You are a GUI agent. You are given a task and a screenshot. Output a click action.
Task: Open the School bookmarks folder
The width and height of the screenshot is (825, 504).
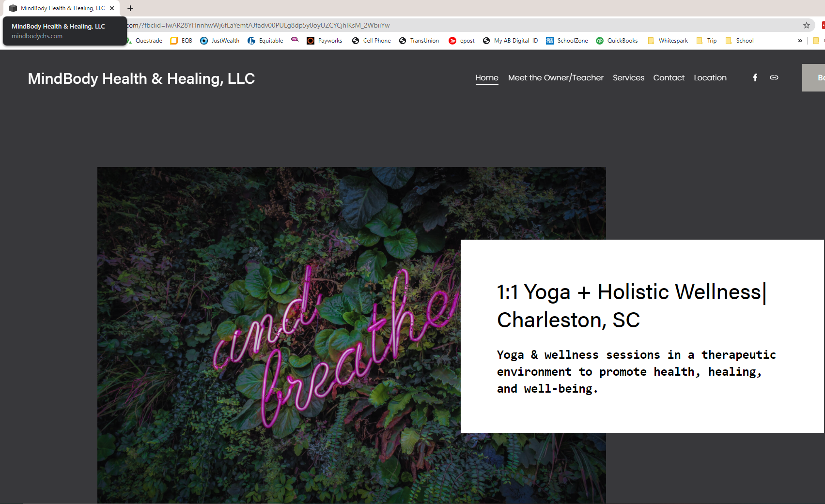pos(739,41)
